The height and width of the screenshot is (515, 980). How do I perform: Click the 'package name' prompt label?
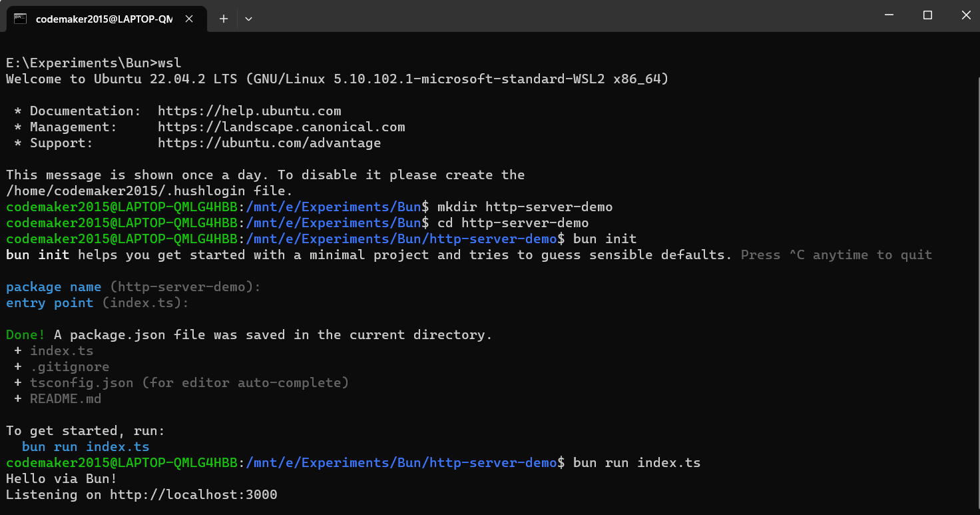(54, 287)
